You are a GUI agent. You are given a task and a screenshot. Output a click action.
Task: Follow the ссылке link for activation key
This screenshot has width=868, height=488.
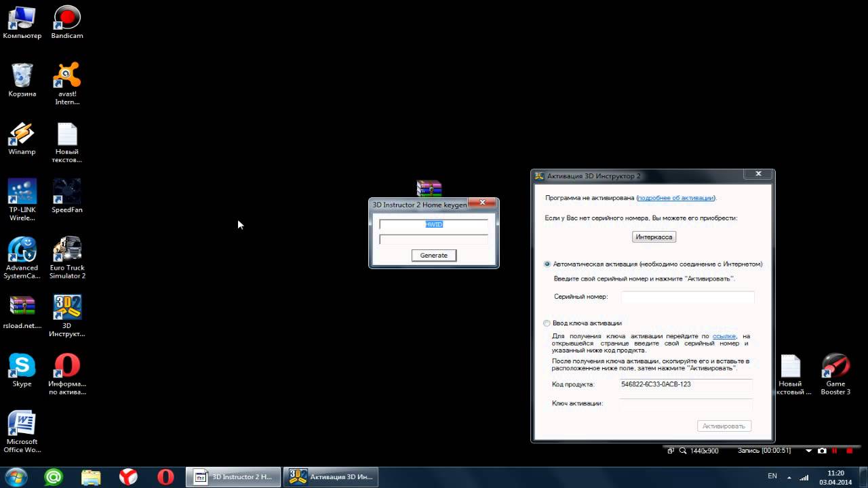(x=724, y=336)
